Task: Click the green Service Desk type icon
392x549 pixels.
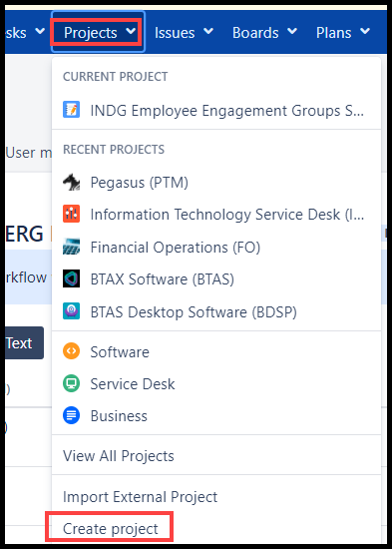Action: pyautogui.click(x=71, y=383)
